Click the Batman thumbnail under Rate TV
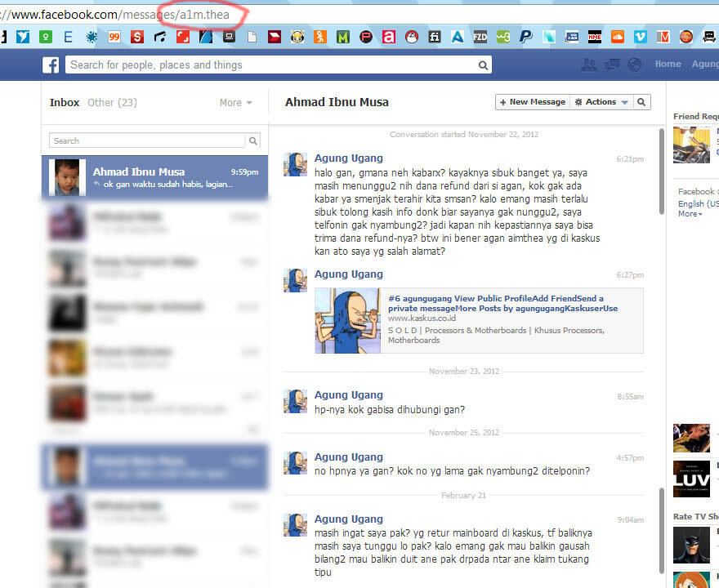The image size is (719, 588). point(691,545)
